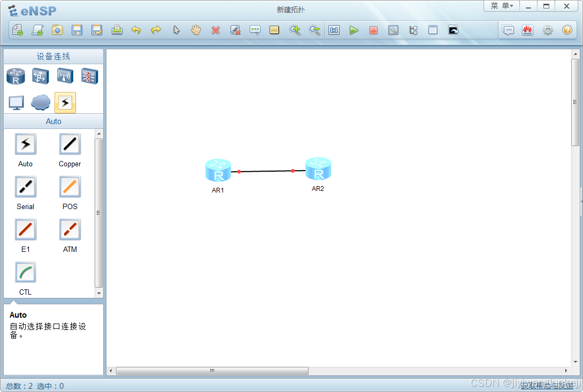
Task: Click the Save As toolbar icon
Action: pos(97,30)
